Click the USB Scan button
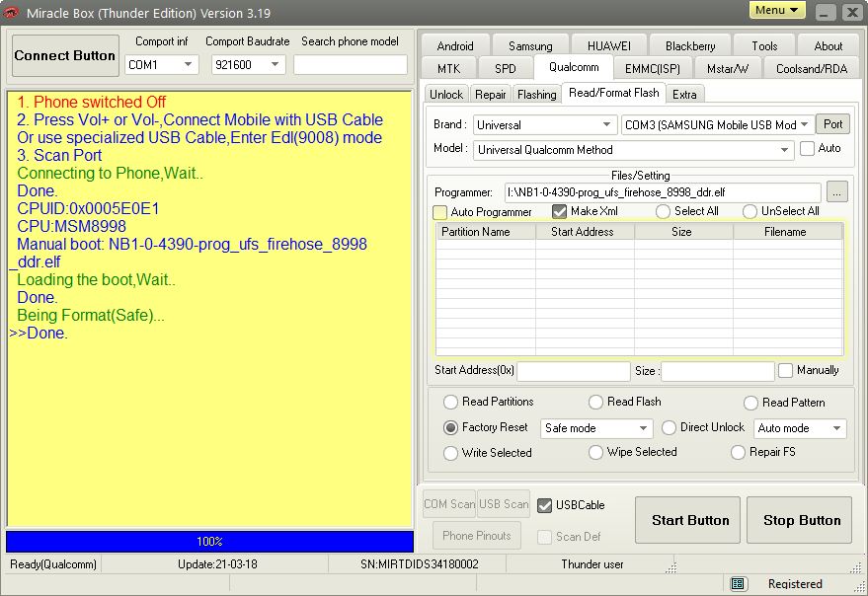The width and height of the screenshot is (868, 596). click(x=504, y=504)
